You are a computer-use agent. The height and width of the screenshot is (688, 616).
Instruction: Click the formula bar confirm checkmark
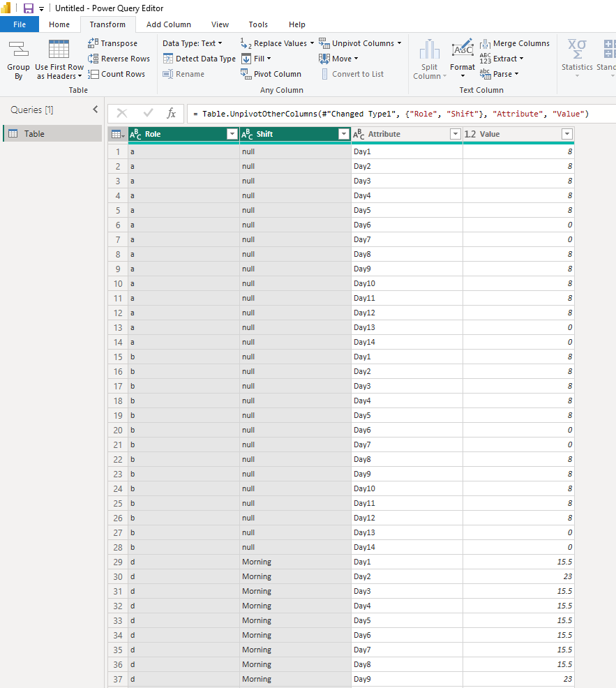pyautogui.click(x=149, y=113)
